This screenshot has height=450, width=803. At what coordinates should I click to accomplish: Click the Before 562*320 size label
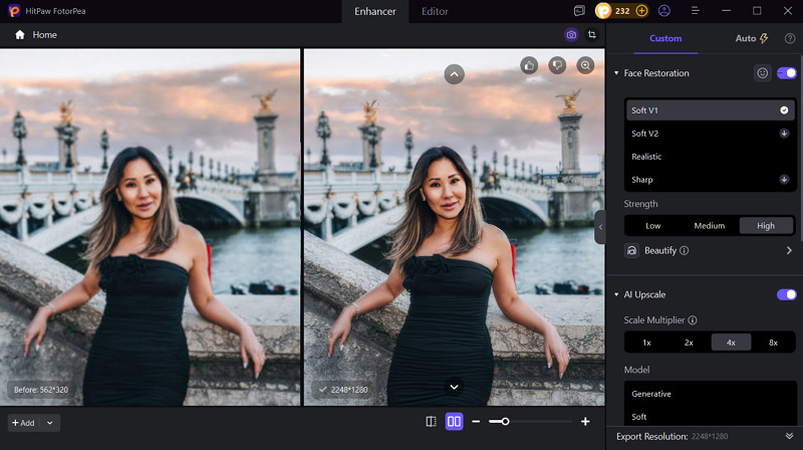(41, 390)
